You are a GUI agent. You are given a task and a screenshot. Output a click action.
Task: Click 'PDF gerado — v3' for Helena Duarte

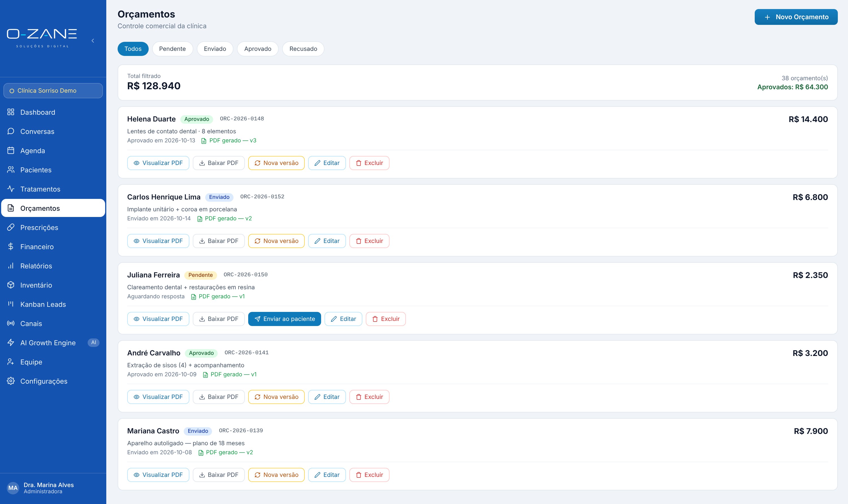229,141
